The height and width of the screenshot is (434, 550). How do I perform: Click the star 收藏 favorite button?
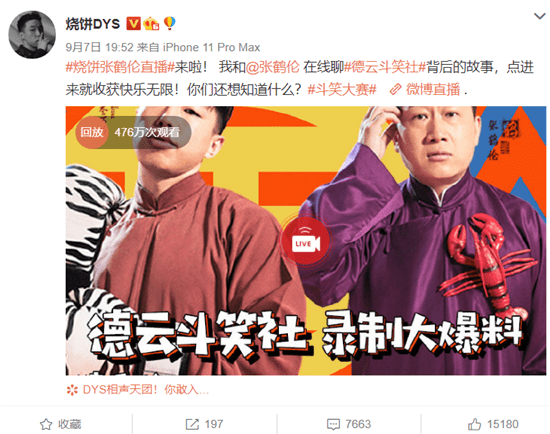60,424
